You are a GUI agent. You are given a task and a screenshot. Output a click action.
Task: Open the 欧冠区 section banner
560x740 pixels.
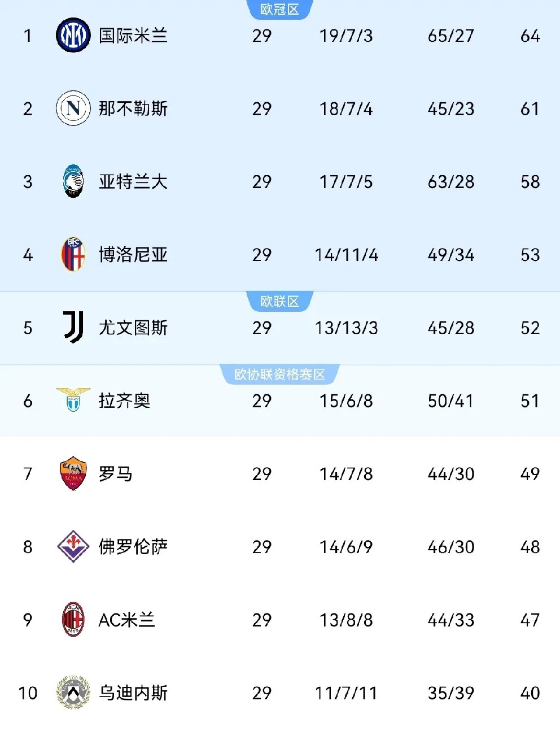pos(280,9)
